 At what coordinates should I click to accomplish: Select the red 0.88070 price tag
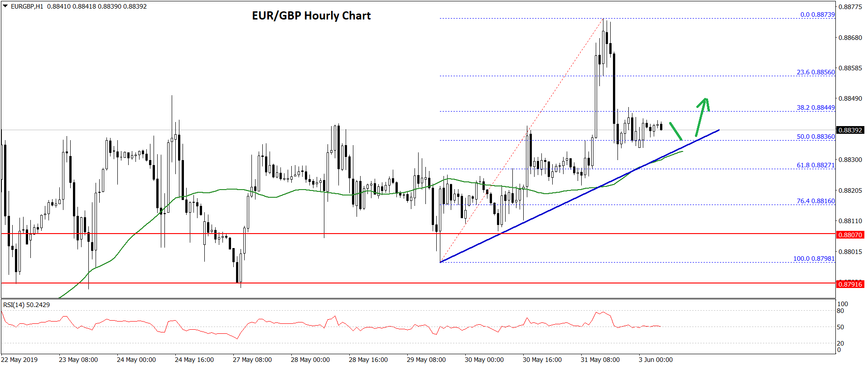[x=850, y=235]
